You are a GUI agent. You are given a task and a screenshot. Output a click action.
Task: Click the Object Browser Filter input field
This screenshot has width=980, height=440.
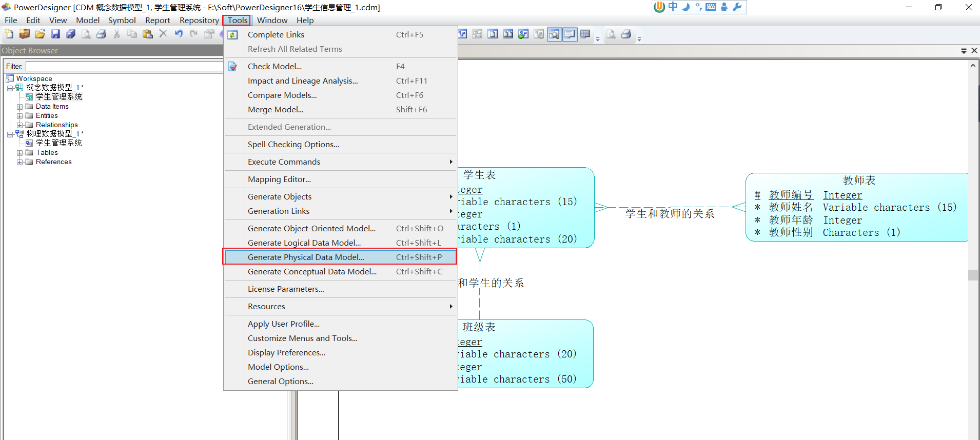coord(124,66)
